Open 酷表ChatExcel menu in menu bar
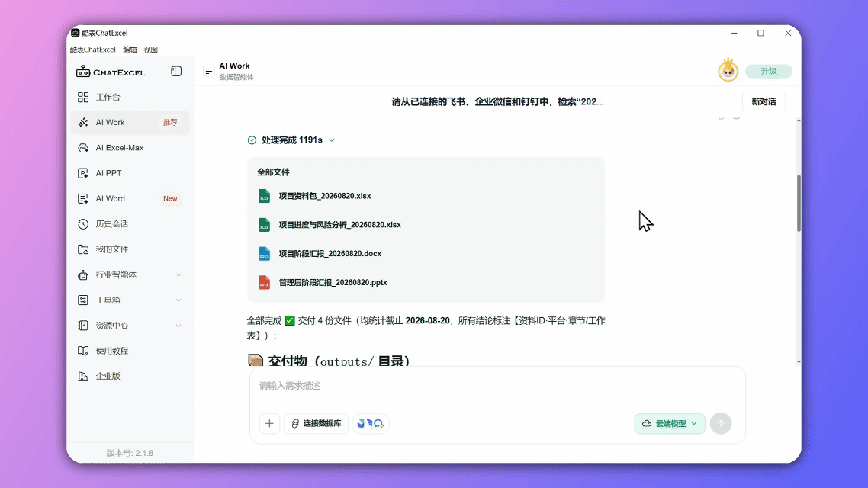This screenshot has width=868, height=488. point(92,50)
